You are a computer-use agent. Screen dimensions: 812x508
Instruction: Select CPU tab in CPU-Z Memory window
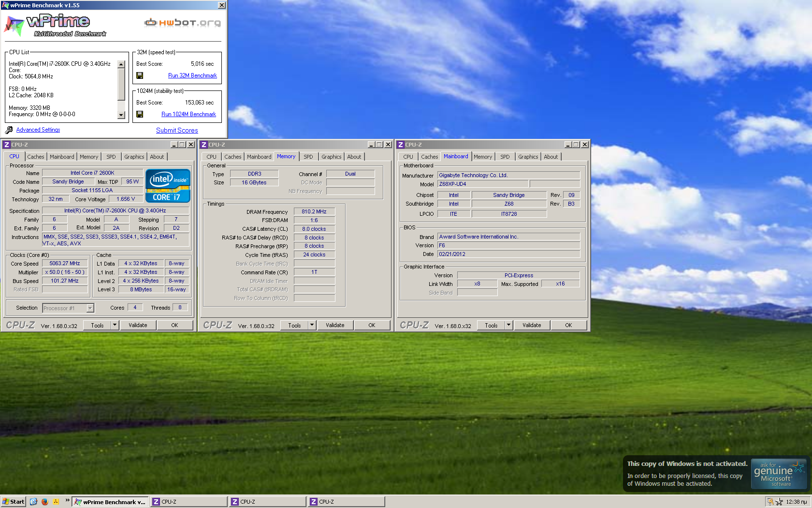point(212,157)
